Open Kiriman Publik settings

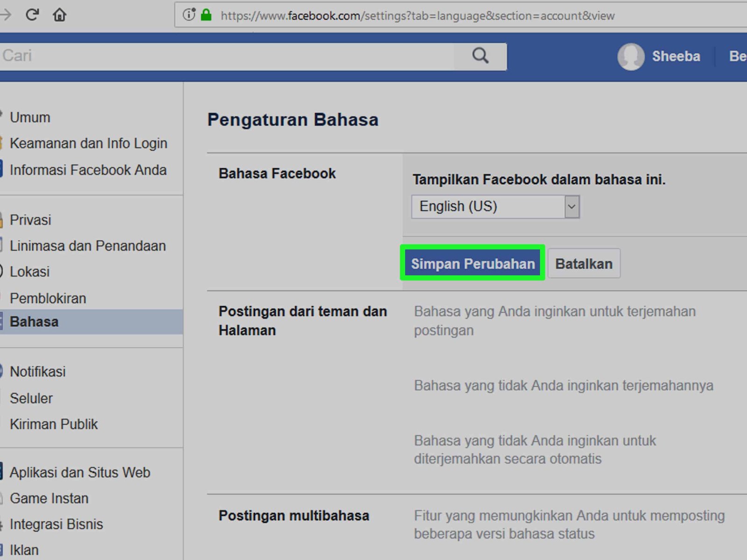coord(54,424)
